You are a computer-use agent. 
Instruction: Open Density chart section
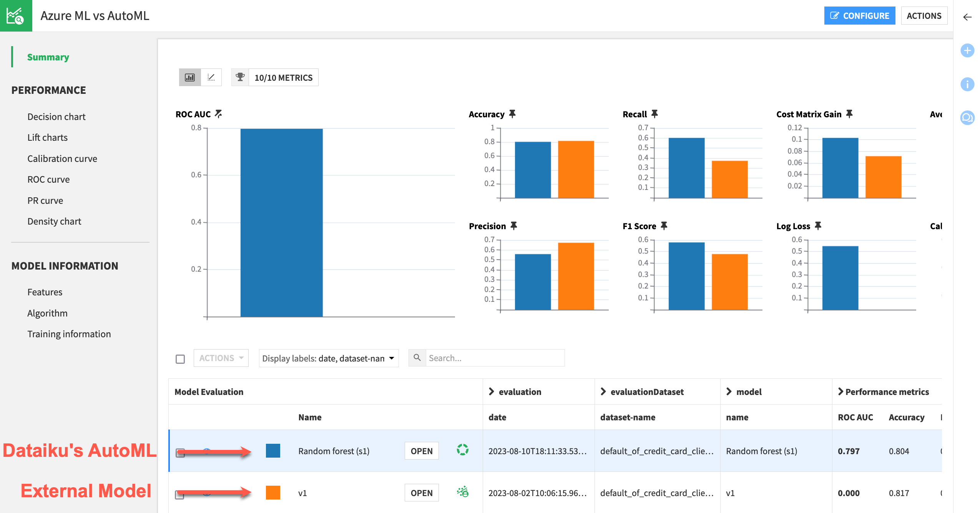(x=54, y=221)
